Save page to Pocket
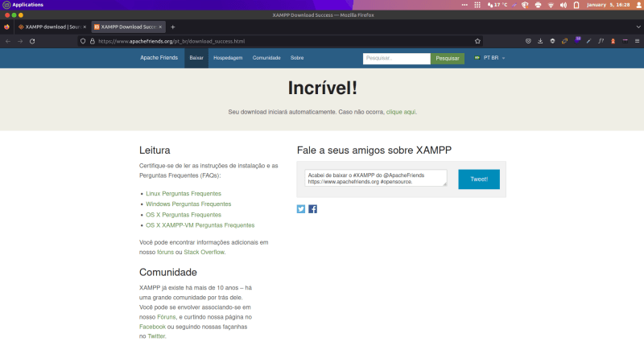Image resolution: width=644 pixels, height=350 pixels. (x=528, y=41)
